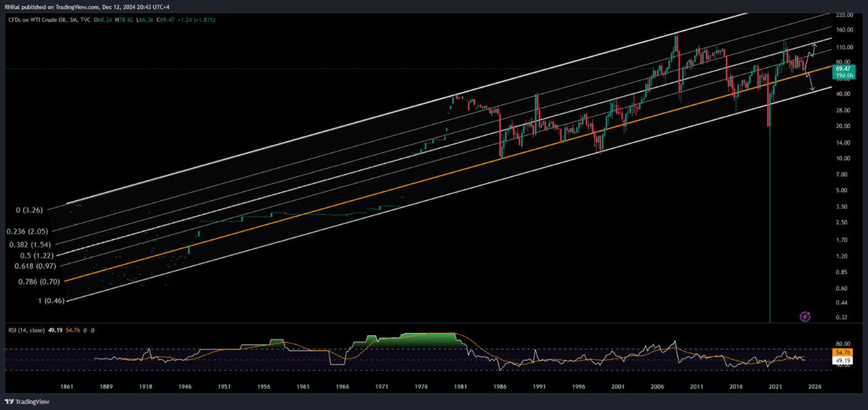Click the TradingView logo at bottom left
Screen dimensions: 868x410
coord(27,401)
